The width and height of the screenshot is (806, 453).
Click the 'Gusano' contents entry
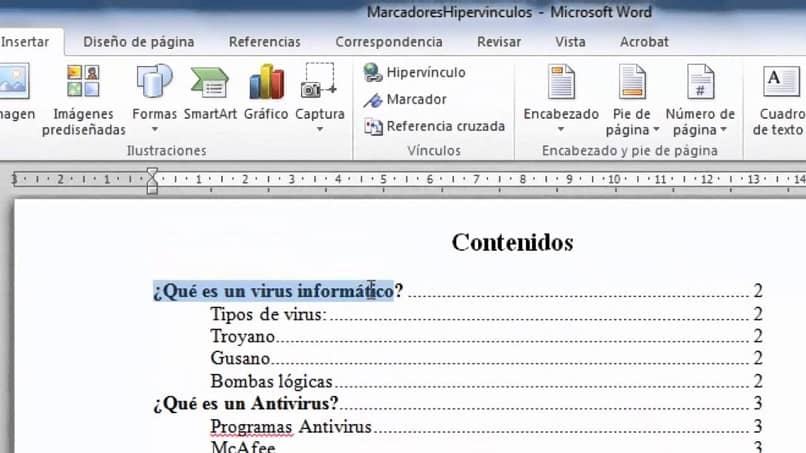pos(240,358)
